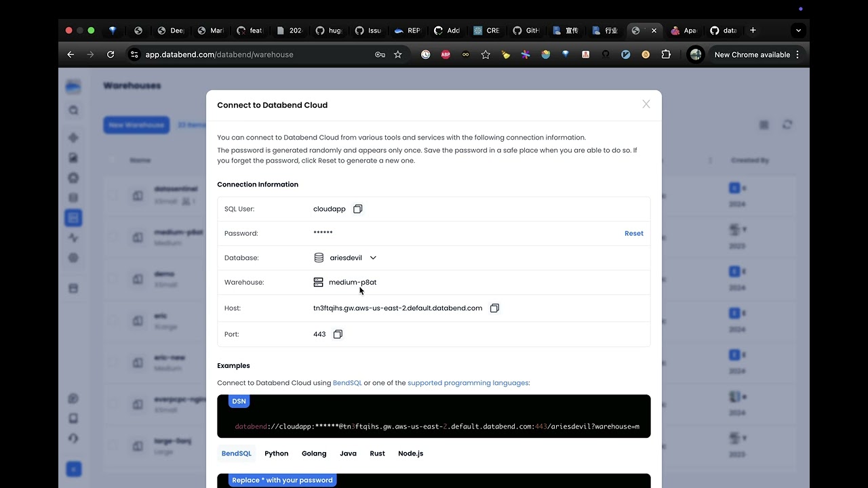Open the ABP Adblock Plus extension
The width and height of the screenshot is (868, 488).
pyautogui.click(x=446, y=54)
